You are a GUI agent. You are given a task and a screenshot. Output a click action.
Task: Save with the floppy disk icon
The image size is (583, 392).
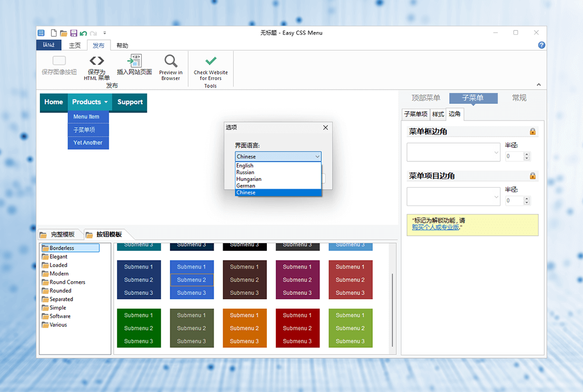73,33
